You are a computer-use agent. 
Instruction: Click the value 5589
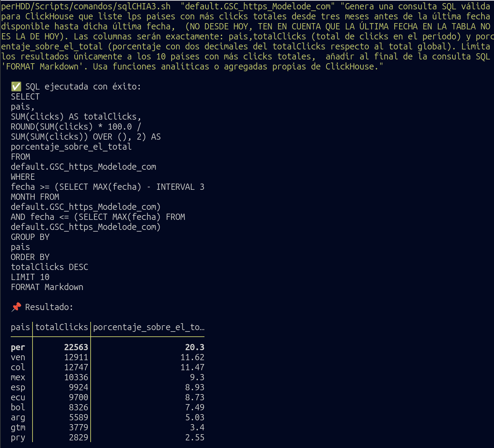(x=79, y=418)
